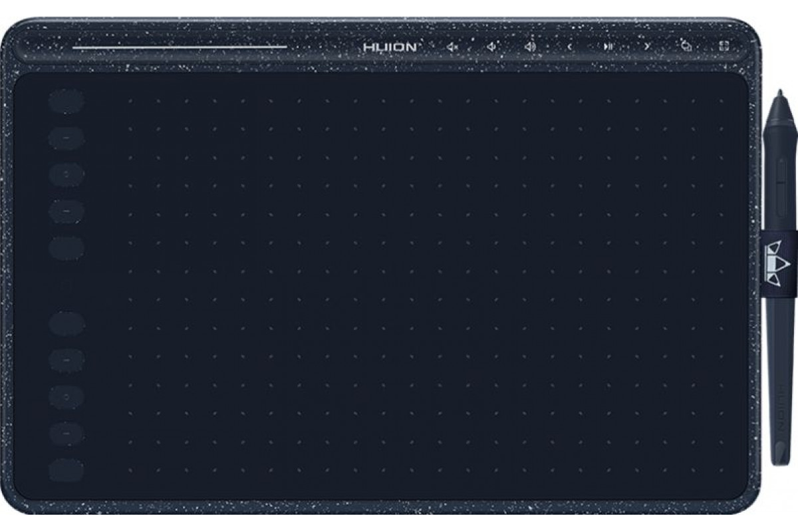This screenshot has width=798, height=532.
Task: Tap the previous track arrow
Action: (x=569, y=47)
